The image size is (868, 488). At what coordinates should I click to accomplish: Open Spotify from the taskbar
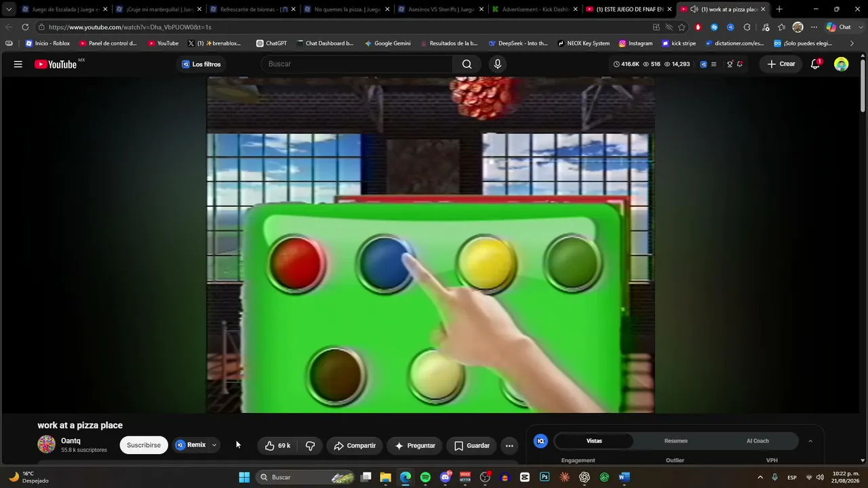(425, 477)
